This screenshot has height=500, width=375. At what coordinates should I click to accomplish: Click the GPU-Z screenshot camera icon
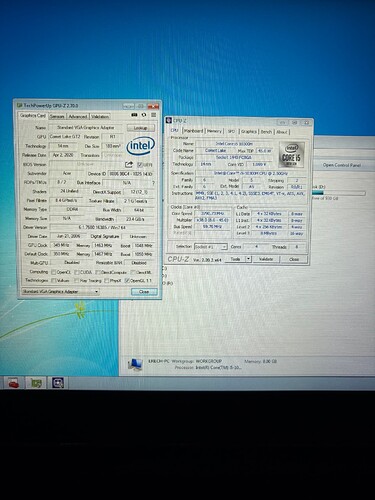point(134,115)
